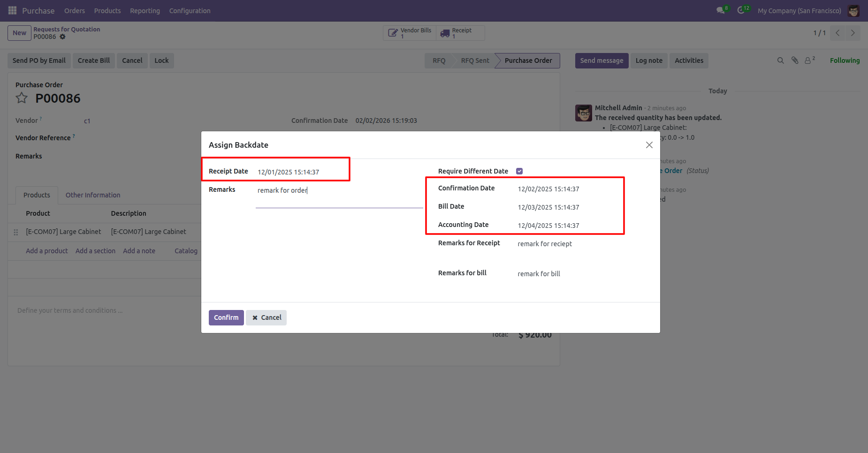Open the Catalog link

(186, 251)
